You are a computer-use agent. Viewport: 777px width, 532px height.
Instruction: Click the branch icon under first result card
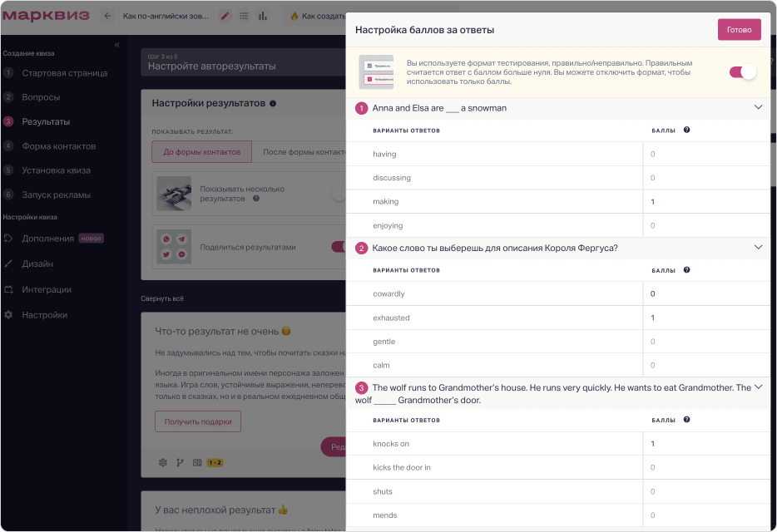(x=180, y=462)
